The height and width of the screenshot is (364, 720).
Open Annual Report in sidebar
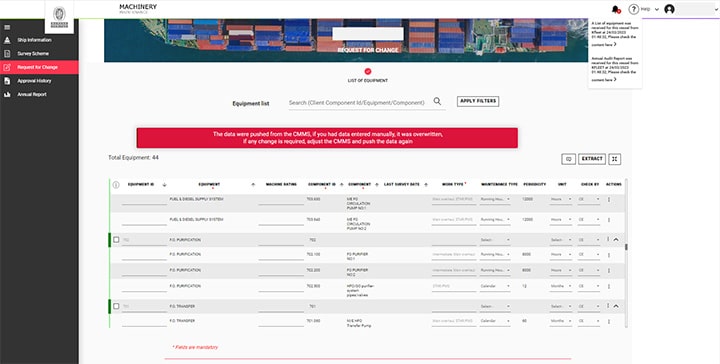(39, 95)
